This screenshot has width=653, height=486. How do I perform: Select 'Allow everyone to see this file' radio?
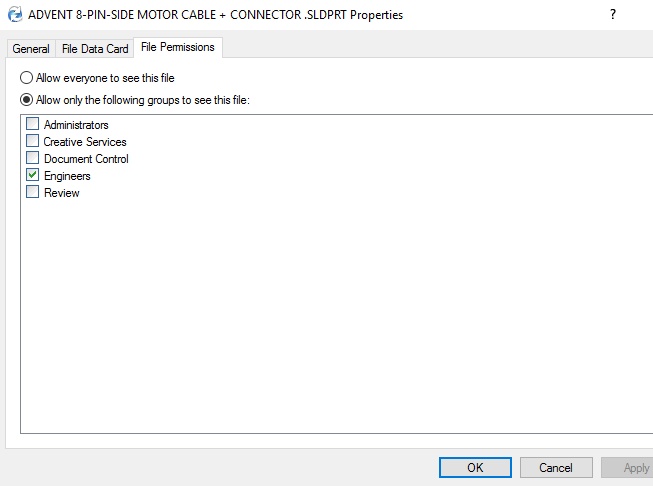click(26, 78)
